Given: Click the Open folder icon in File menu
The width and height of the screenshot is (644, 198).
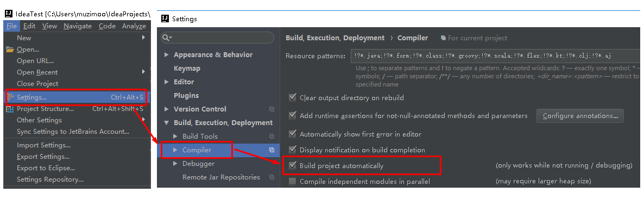Looking at the screenshot, I should click(10, 49).
